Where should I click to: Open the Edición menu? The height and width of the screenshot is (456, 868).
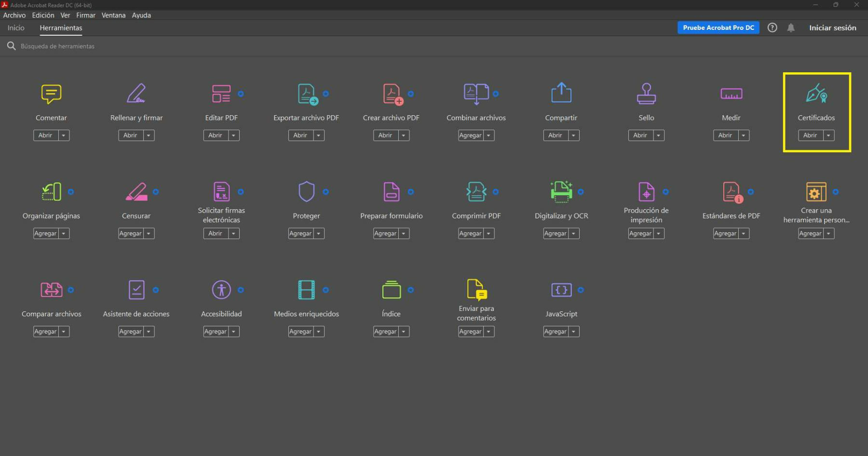point(43,15)
